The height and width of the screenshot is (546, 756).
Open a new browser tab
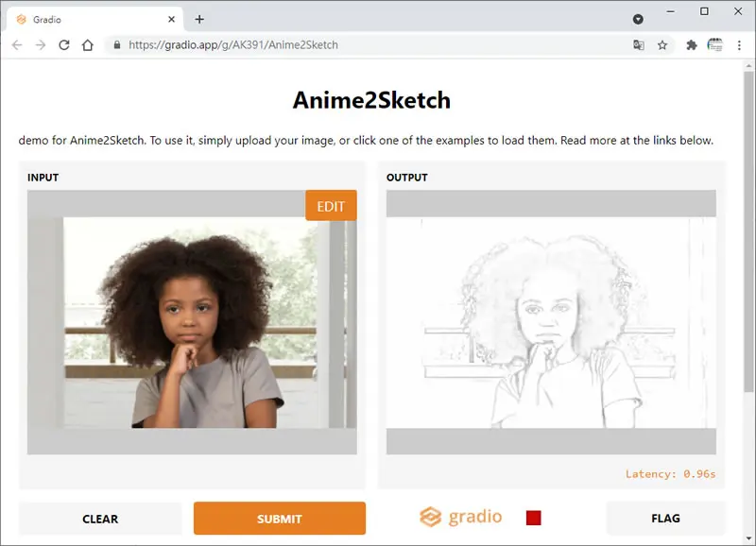[x=199, y=19]
